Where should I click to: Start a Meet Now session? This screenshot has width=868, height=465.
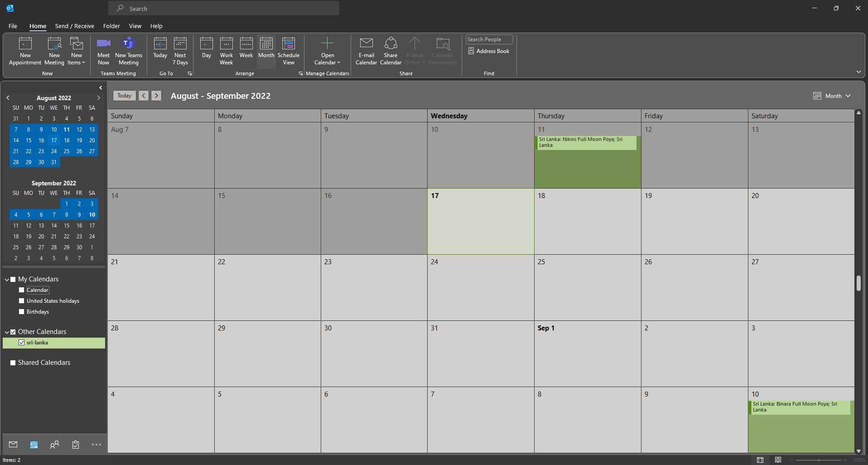click(x=103, y=51)
